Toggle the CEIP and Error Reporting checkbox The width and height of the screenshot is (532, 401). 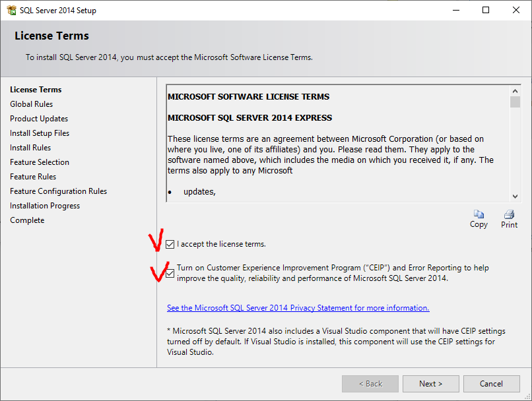coord(170,273)
